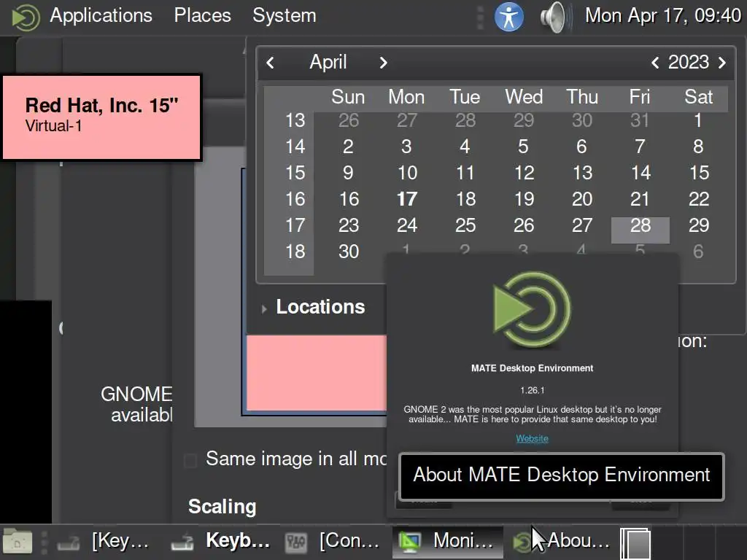Select April 4 in the Tue column
This screenshot has height=560, width=747.
pyautogui.click(x=465, y=147)
